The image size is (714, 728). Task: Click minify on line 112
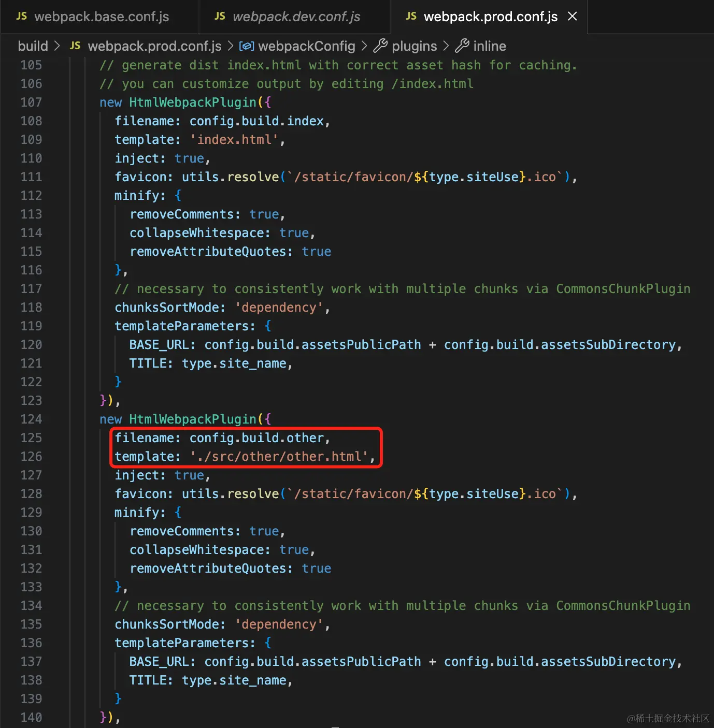(137, 196)
